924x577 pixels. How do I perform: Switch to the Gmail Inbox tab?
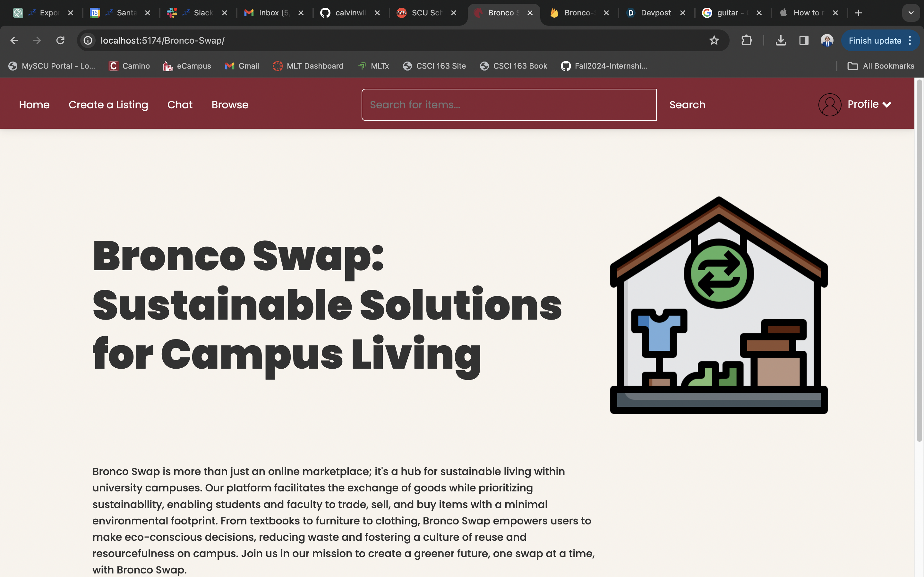pyautogui.click(x=273, y=13)
